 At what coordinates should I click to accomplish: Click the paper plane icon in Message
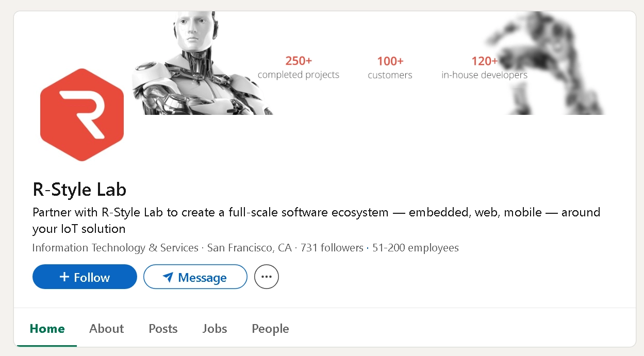(168, 278)
